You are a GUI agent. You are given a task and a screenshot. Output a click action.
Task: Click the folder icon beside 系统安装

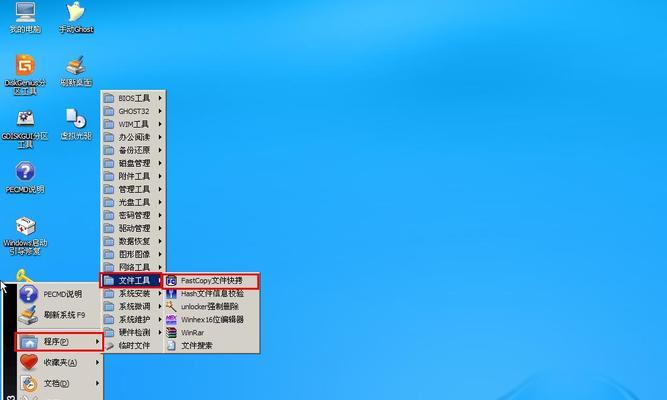[109, 294]
